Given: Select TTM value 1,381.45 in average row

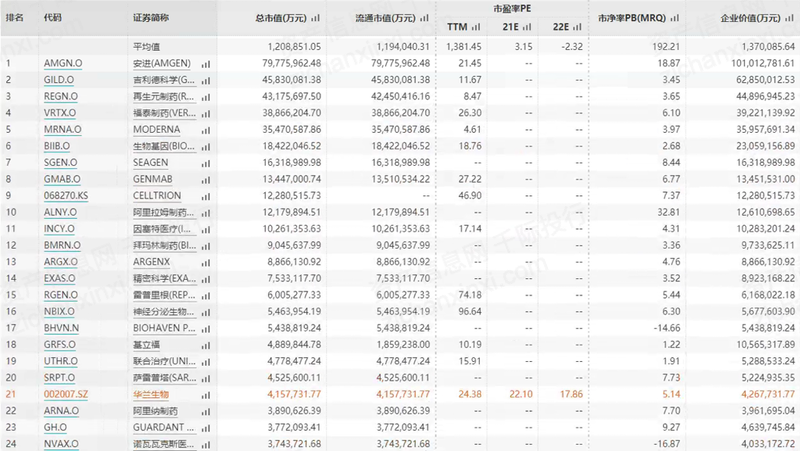Looking at the screenshot, I should point(464,46).
